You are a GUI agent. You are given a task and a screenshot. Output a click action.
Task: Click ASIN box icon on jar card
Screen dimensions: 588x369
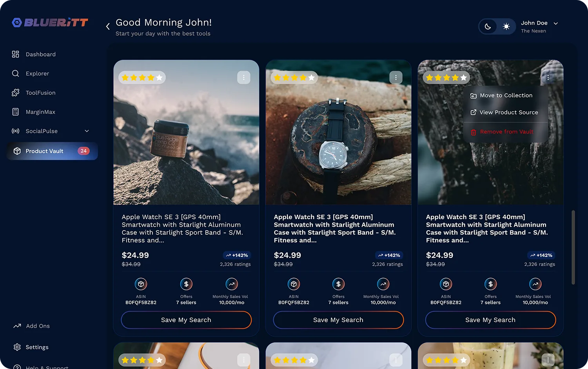tap(141, 284)
